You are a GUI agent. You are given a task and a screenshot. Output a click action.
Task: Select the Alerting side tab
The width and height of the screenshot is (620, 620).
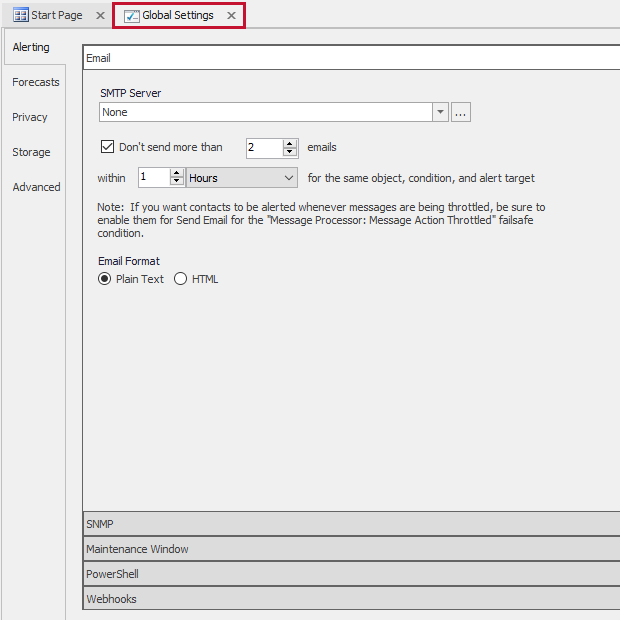(31, 47)
